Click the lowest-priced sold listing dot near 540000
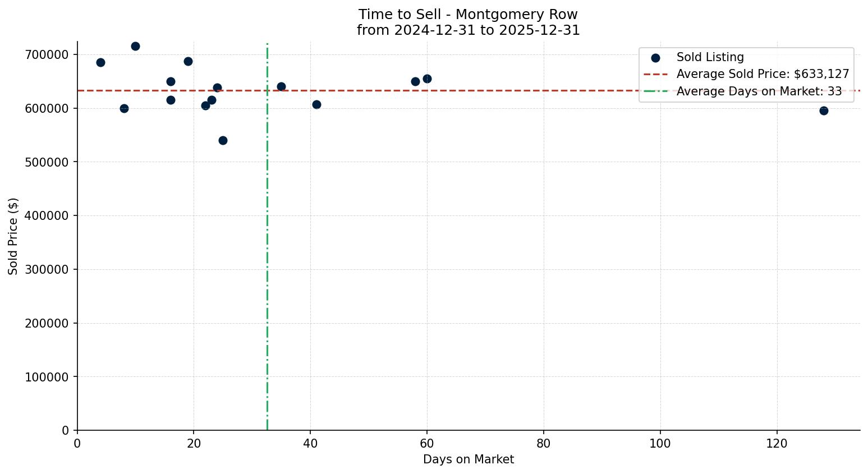Image resolution: width=868 pixels, height=474 pixels. click(223, 140)
